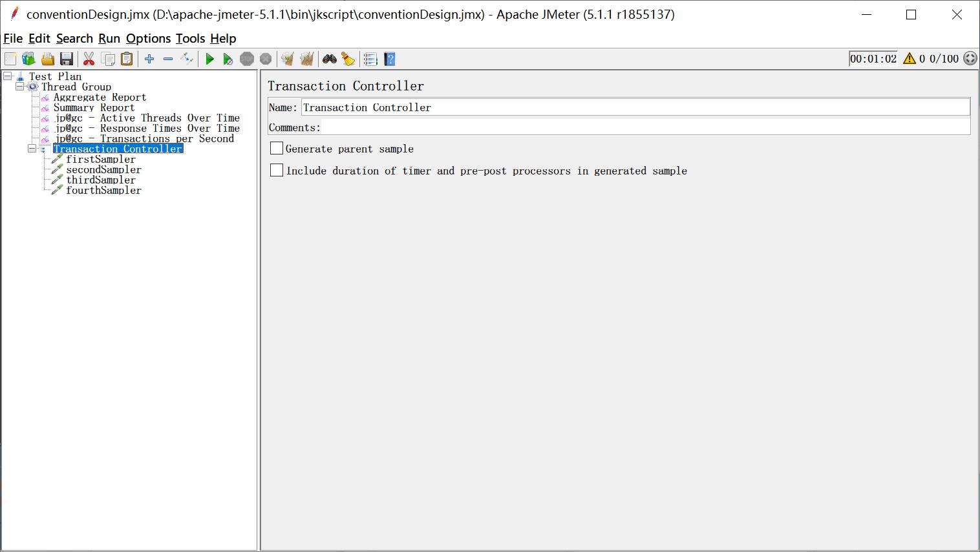Click the binoculars Search icon
Image resolution: width=980 pixels, height=552 pixels.
point(330,59)
